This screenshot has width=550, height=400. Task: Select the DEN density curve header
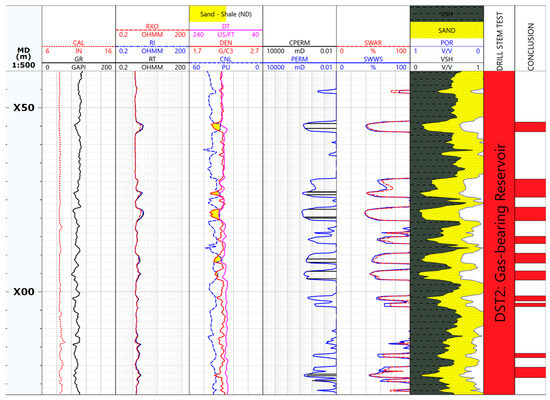point(226,43)
